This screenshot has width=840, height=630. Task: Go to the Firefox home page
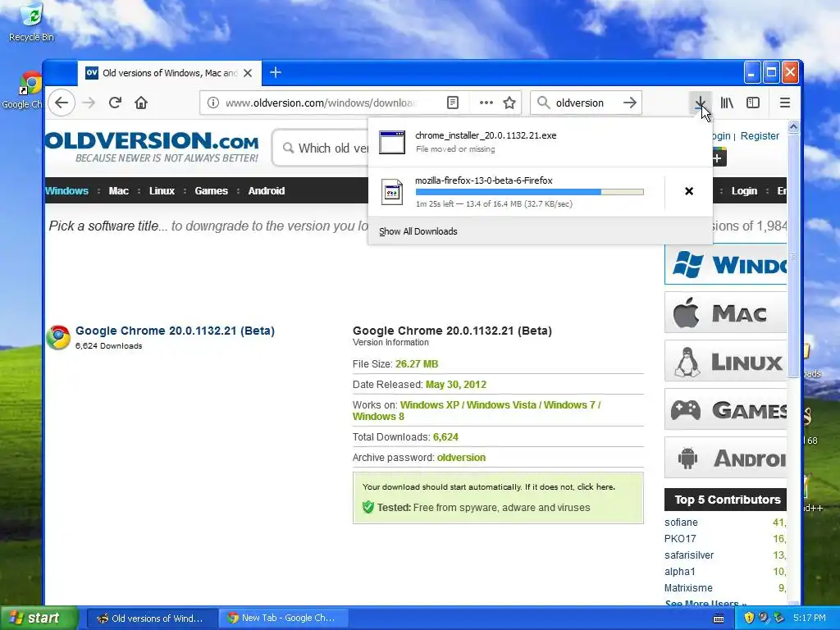141,103
